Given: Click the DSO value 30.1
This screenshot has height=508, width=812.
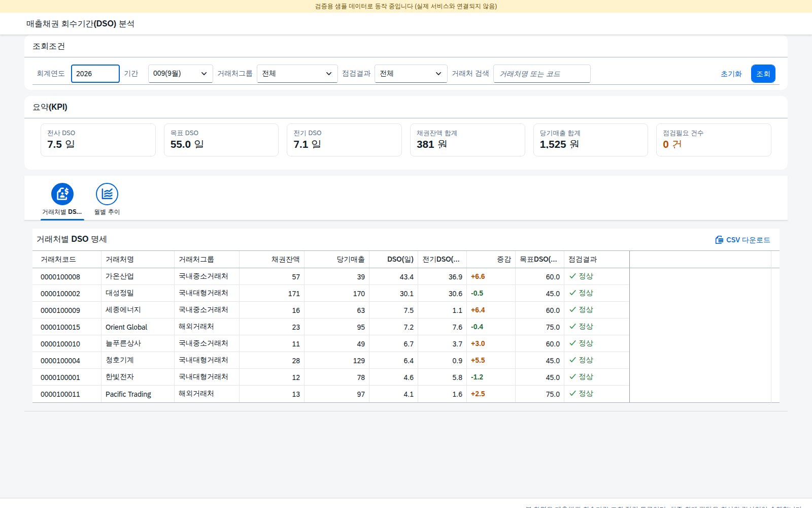Looking at the screenshot, I should click(x=407, y=294).
